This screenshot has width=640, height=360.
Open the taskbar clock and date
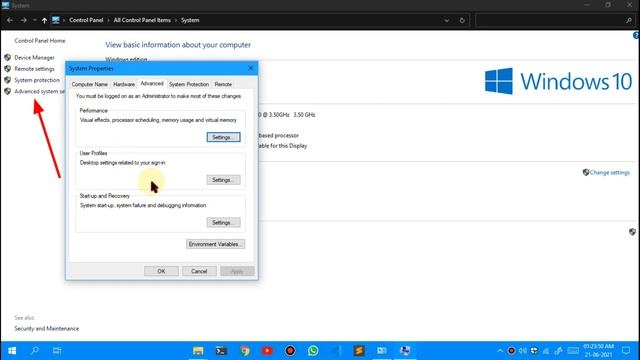598,351
